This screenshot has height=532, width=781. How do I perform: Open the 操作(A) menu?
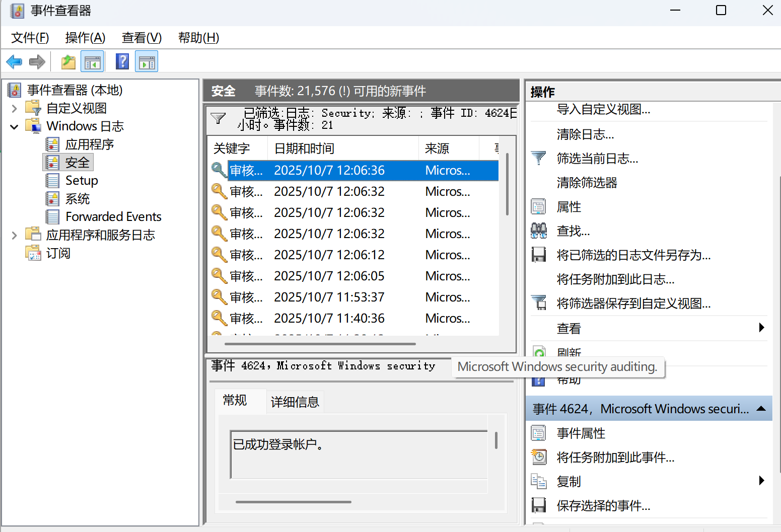[85, 38]
